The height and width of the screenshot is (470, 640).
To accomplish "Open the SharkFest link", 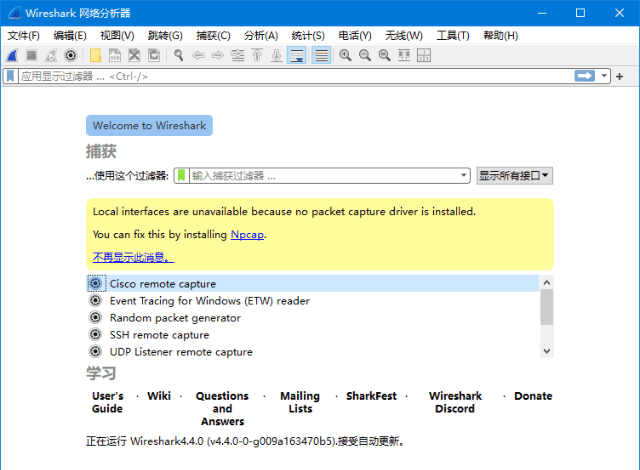I will point(371,396).
